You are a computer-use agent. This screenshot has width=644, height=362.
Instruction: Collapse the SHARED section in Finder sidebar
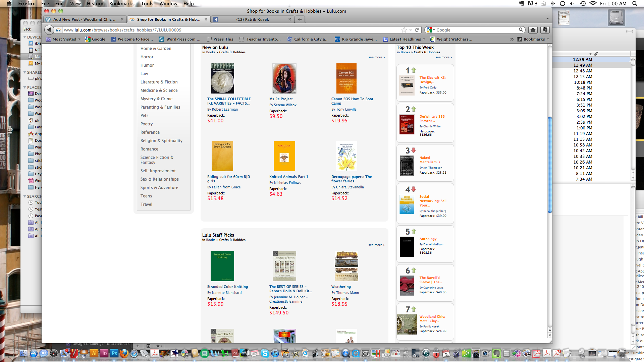25,72
